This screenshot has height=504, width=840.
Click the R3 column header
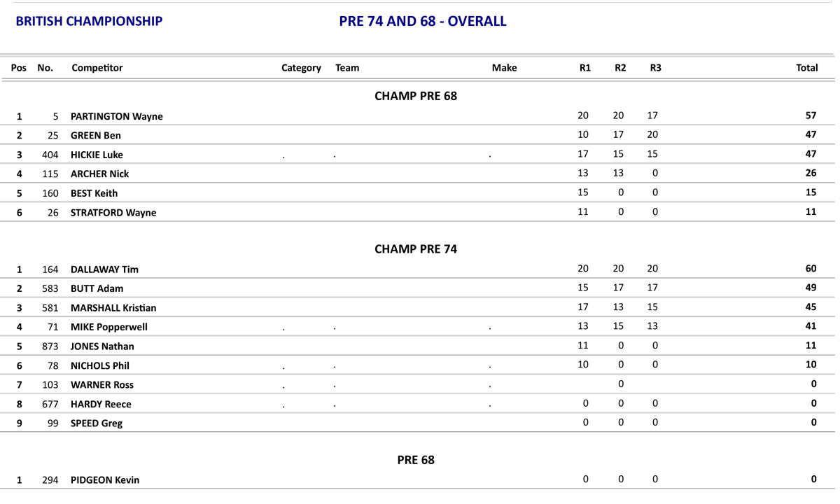(x=655, y=68)
